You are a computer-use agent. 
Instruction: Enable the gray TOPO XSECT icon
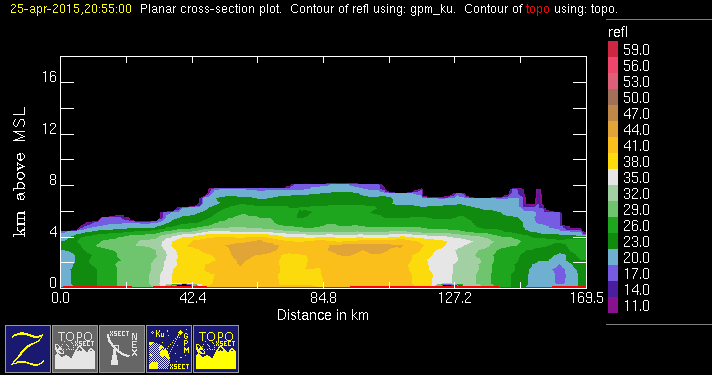[75, 349]
